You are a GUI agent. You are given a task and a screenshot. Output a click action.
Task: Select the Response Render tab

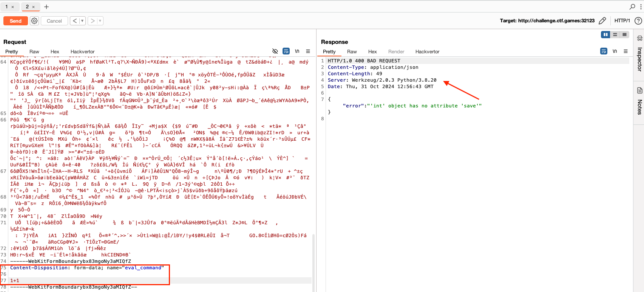tap(396, 51)
